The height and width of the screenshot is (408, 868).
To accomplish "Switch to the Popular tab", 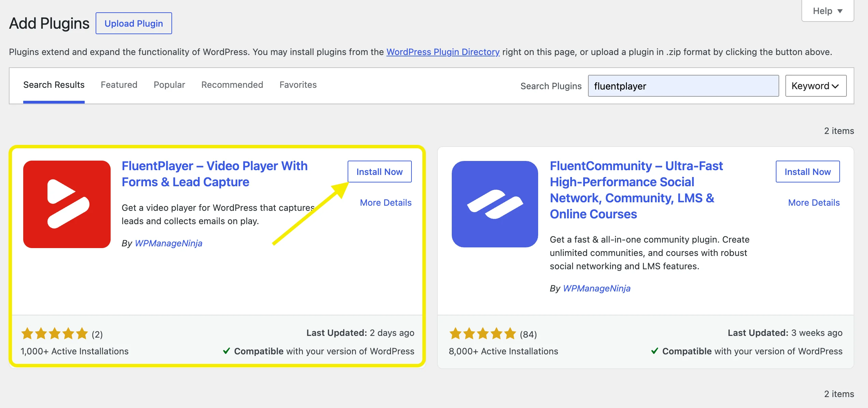I will (169, 85).
